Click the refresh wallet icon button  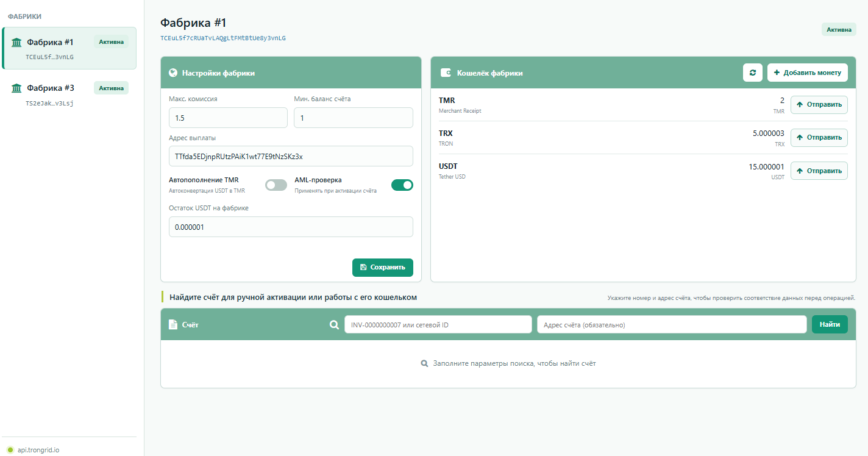coord(753,73)
